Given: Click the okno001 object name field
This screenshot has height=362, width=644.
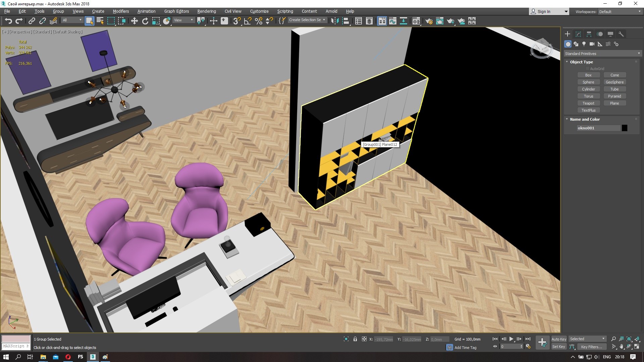Looking at the screenshot, I should tap(598, 128).
